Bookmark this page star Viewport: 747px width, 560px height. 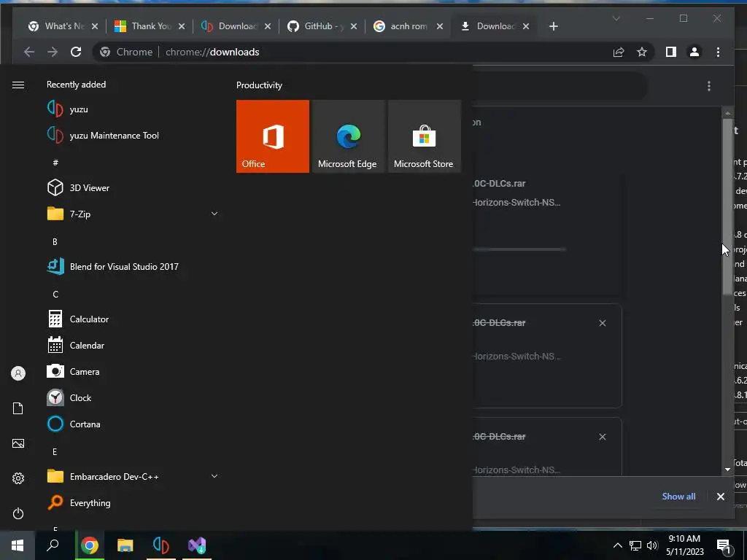click(642, 52)
